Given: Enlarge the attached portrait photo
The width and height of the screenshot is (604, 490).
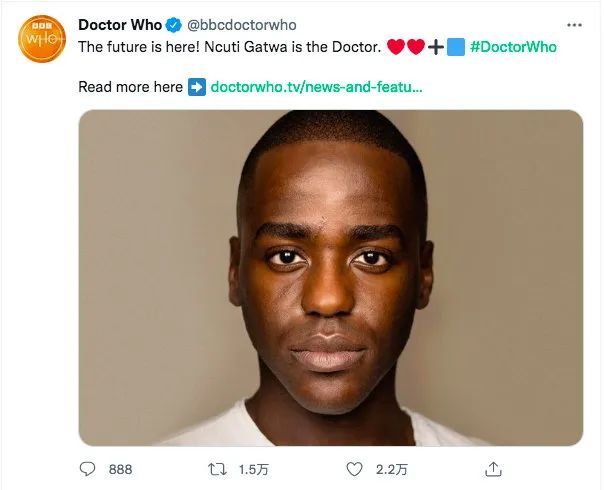Looking at the screenshot, I should [x=330, y=277].
